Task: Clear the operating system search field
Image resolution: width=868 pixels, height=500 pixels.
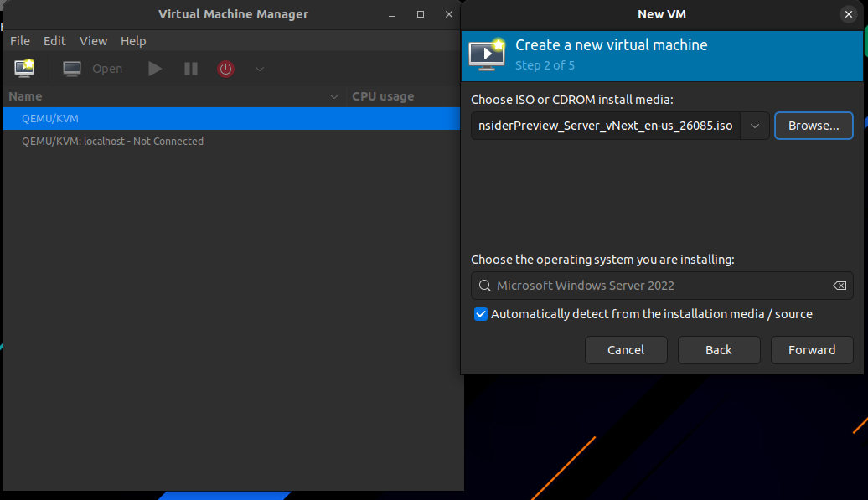Action: pyautogui.click(x=840, y=286)
